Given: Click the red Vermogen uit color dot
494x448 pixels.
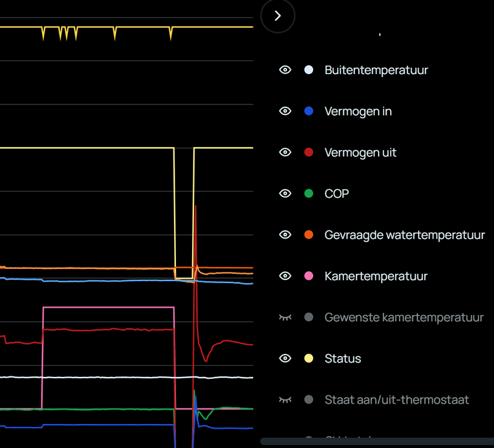Looking at the screenshot, I should [309, 153].
